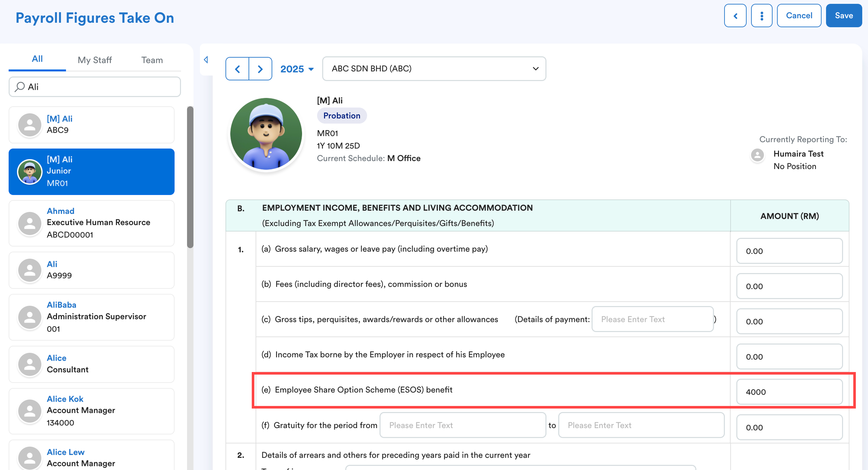Select employee Ahmad Executive Human Resource
This screenshot has width=868, height=470.
pos(91,223)
